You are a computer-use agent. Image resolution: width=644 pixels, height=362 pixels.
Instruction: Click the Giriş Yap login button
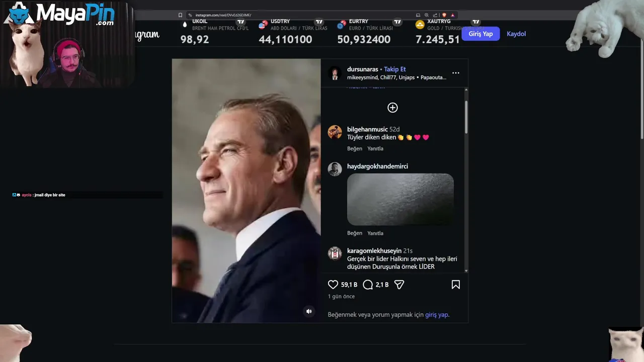coord(480,34)
